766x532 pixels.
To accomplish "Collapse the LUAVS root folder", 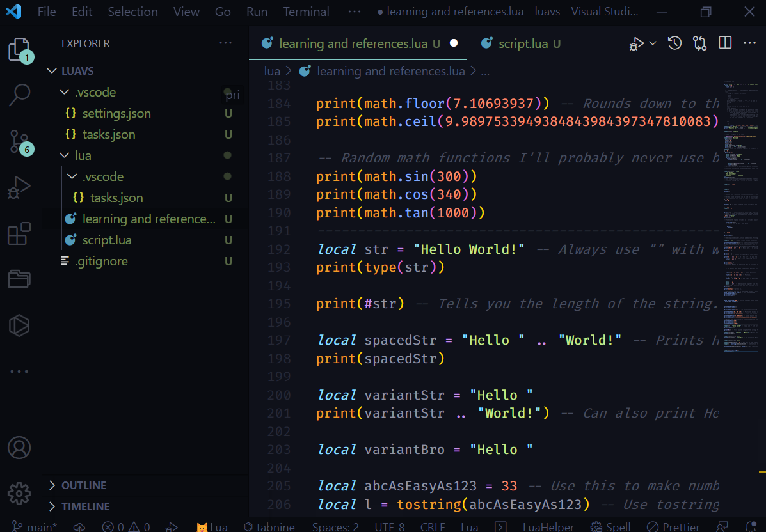I will (52, 71).
